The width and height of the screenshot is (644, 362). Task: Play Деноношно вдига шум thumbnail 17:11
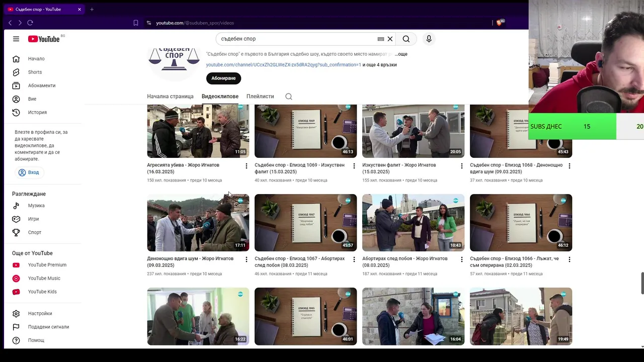point(198,223)
